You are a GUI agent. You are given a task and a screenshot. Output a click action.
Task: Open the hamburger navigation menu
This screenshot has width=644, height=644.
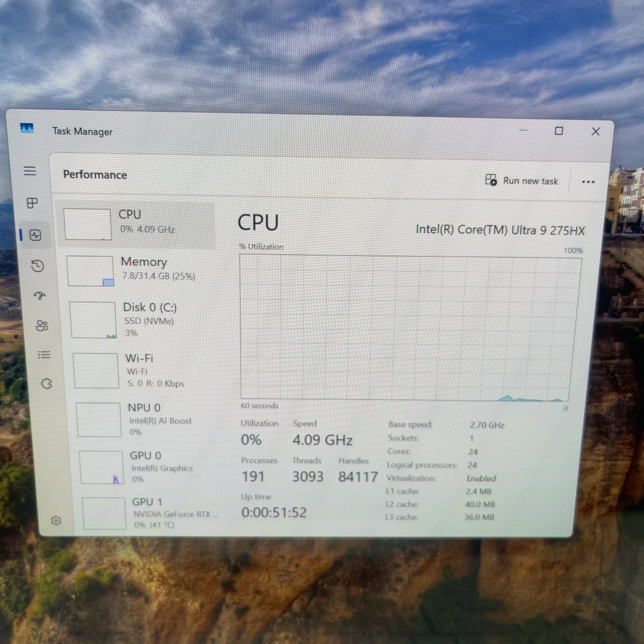pyautogui.click(x=30, y=171)
